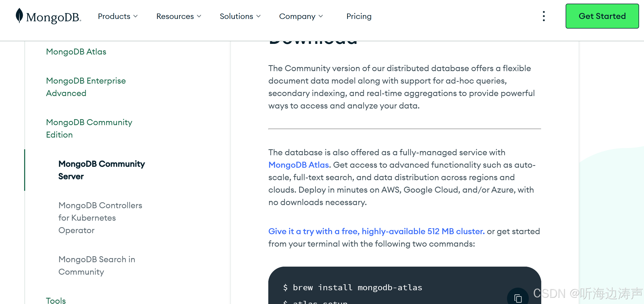Follow the inline MongoDB Atlas link
Screen dimensions: 644x304
tap(298, 165)
